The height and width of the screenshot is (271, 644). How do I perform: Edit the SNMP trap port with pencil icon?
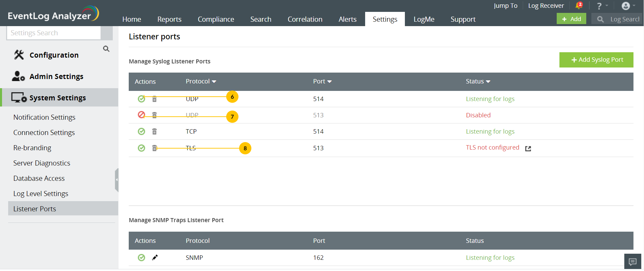(155, 257)
